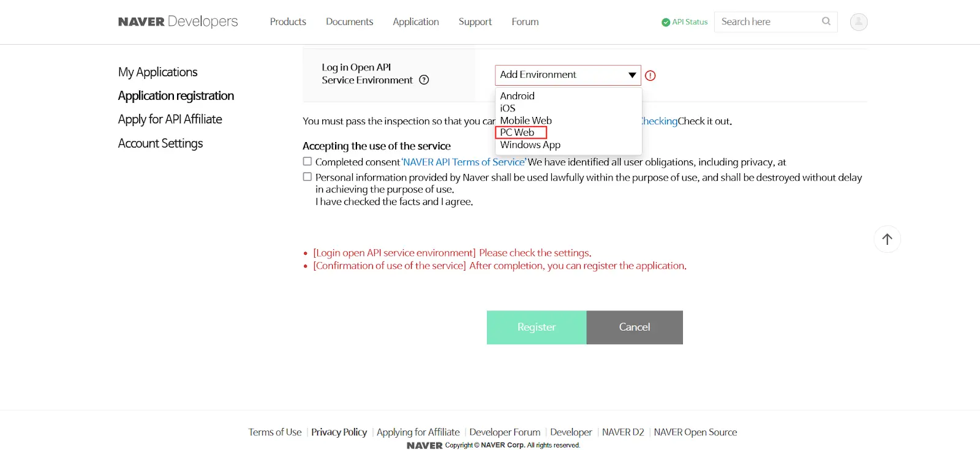This screenshot has height=450, width=980.
Task: Click the Register button
Action: coord(537,328)
